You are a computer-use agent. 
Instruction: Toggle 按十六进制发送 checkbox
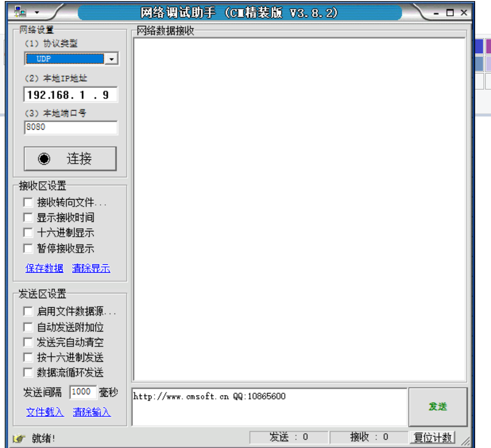tap(28, 357)
